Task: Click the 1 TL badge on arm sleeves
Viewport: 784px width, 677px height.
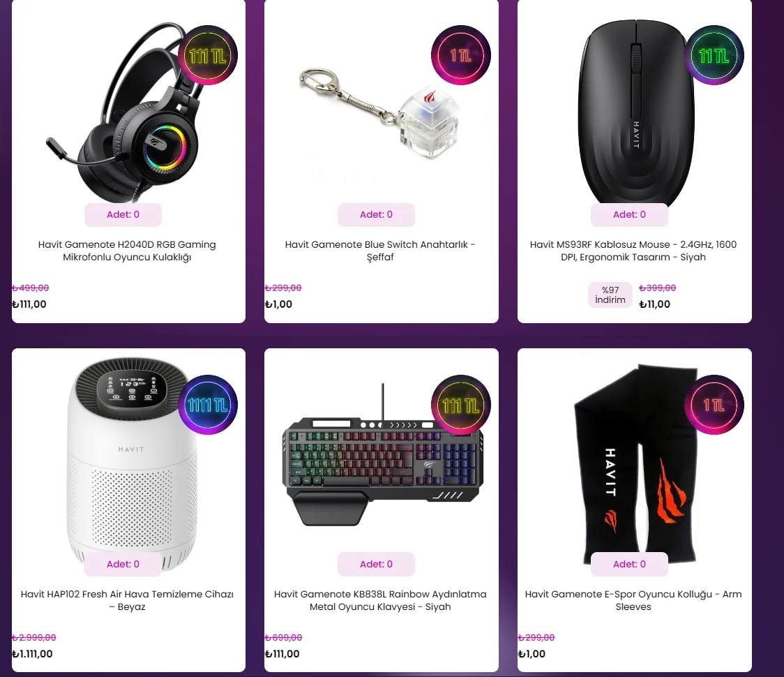Action: pyautogui.click(x=714, y=404)
